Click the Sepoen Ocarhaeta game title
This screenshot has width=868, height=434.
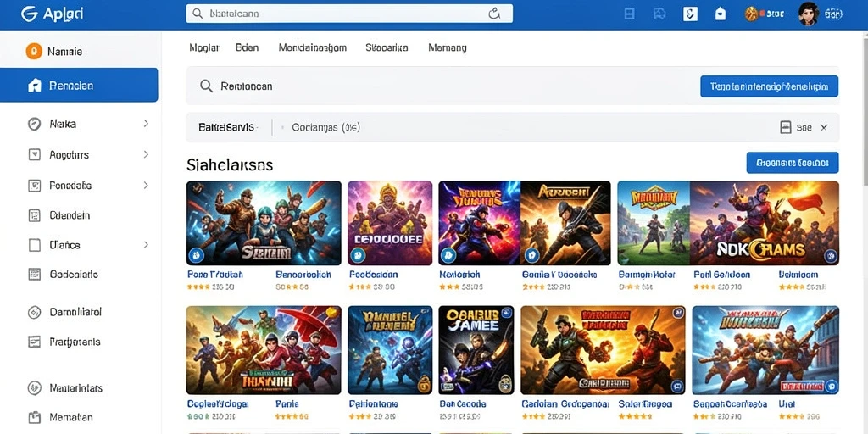click(730, 404)
